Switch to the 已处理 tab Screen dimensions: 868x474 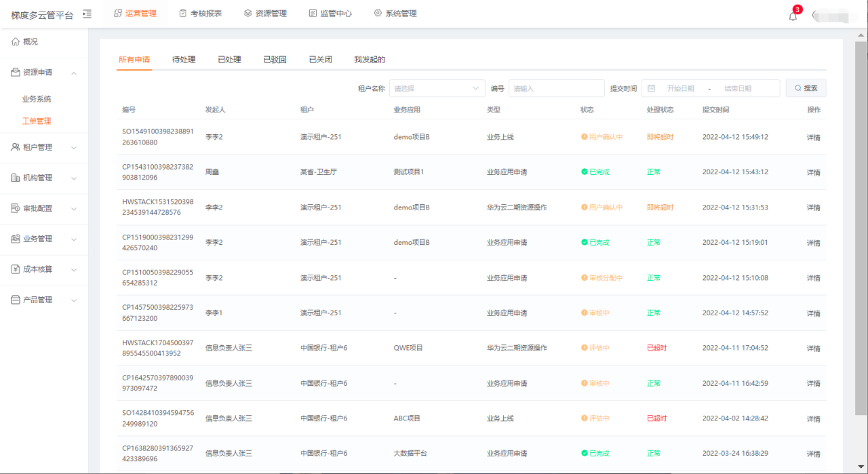(x=229, y=60)
